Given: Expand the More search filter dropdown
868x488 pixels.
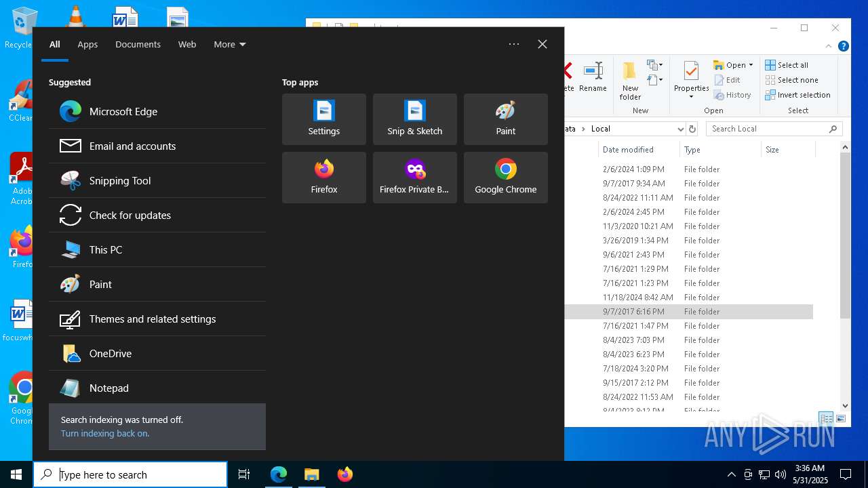Looking at the screenshot, I should pyautogui.click(x=230, y=44).
